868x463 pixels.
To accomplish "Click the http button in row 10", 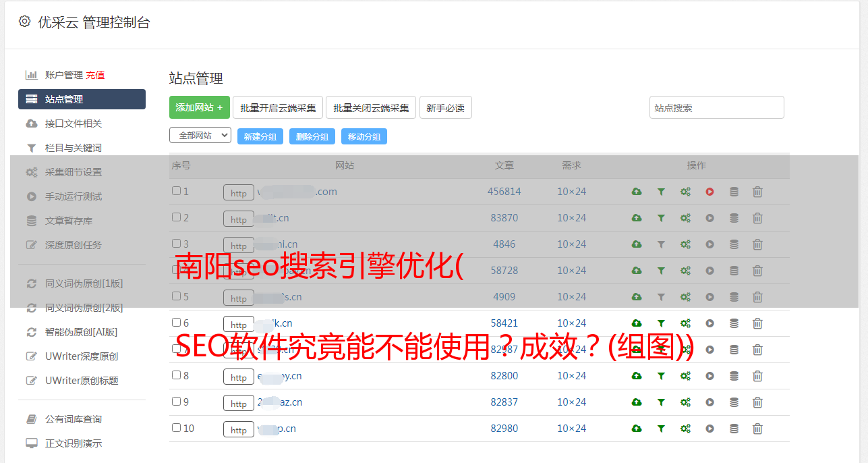I will (239, 430).
